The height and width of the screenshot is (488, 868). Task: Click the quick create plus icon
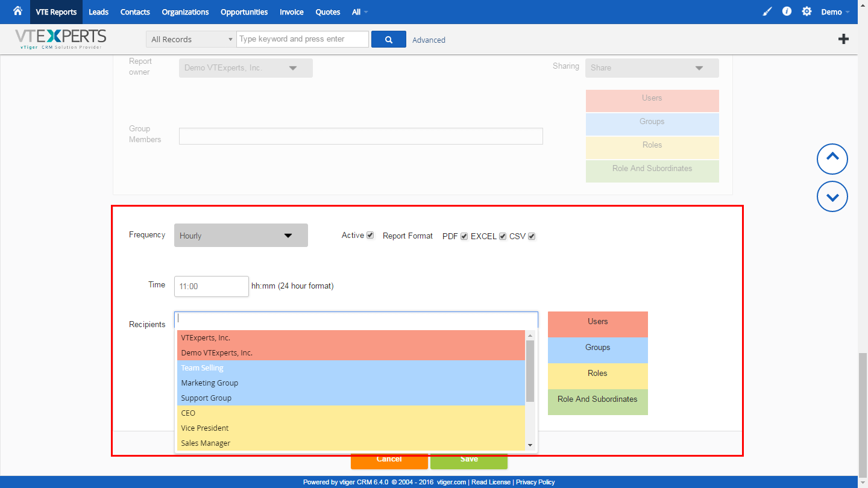844,39
